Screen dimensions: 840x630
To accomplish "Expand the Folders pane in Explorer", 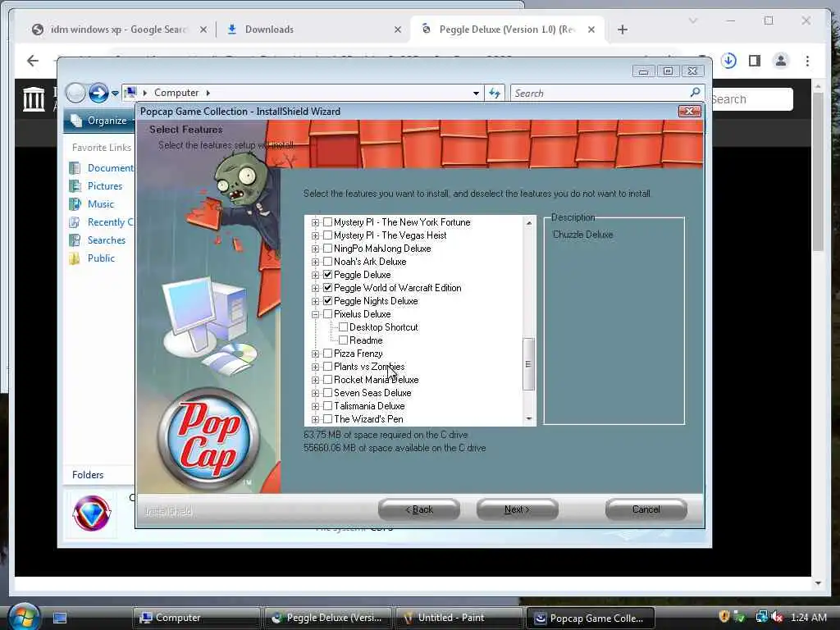I will (88, 475).
